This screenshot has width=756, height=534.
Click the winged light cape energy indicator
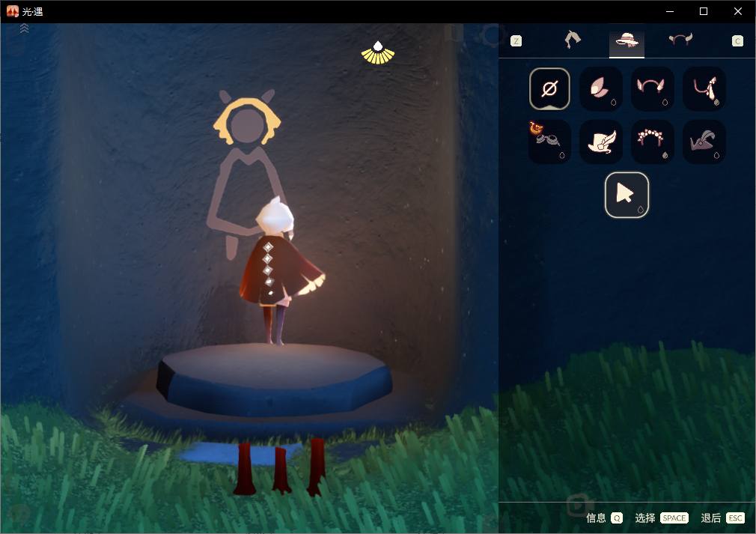(378, 52)
